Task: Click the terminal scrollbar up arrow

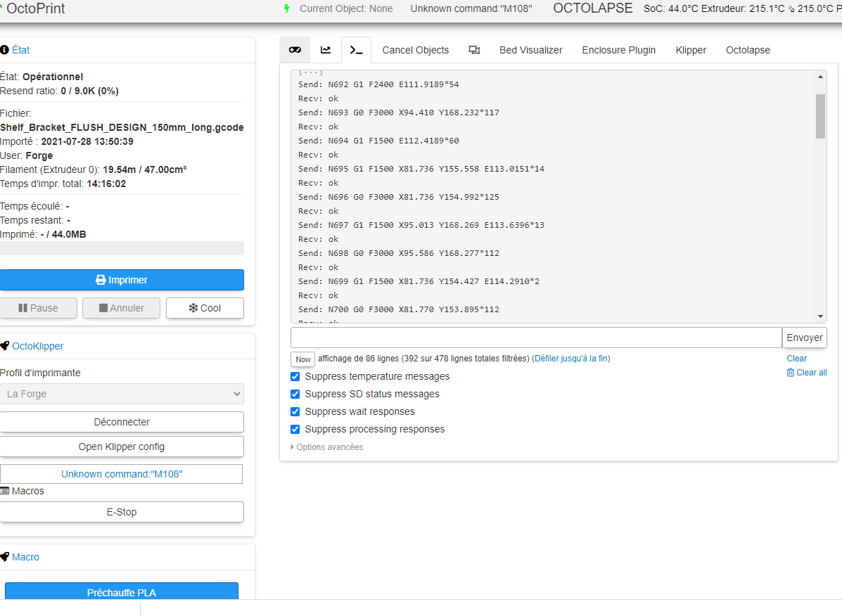Action: pyautogui.click(x=820, y=77)
